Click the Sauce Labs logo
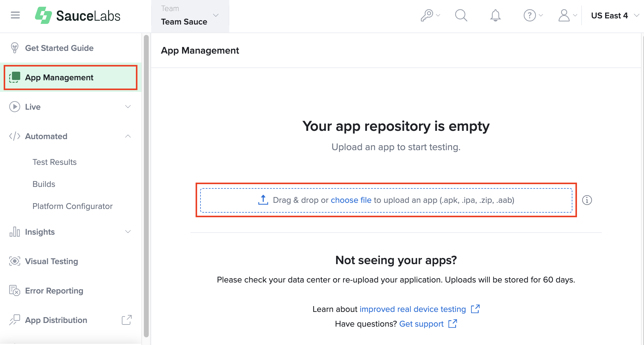Viewport: 644px width, 345px height. 77,15
